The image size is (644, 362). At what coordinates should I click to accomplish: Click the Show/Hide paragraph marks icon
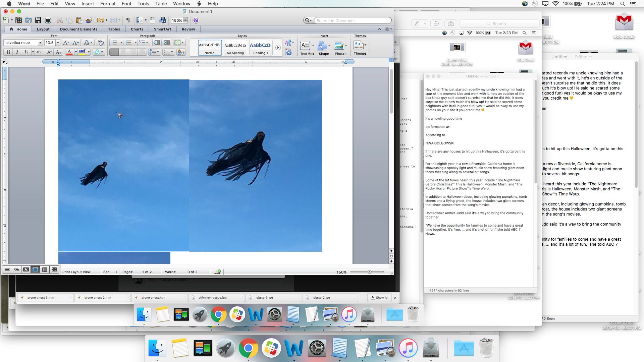coord(127,20)
